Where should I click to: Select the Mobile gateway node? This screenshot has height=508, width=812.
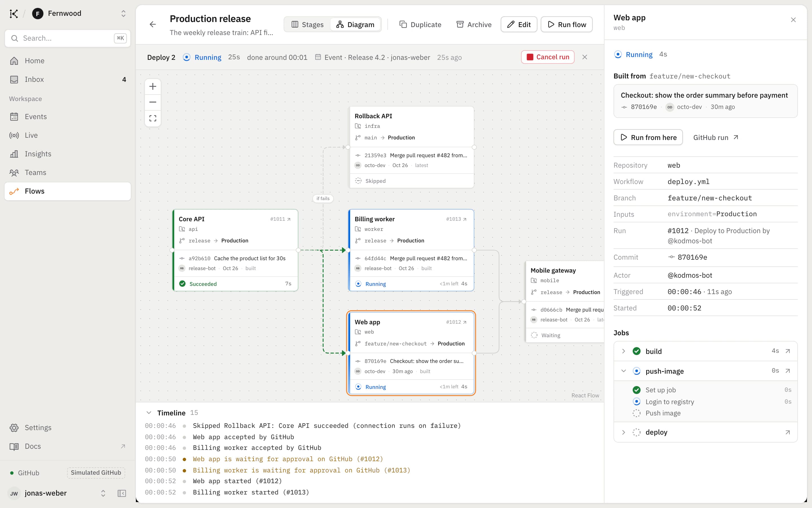point(565,302)
